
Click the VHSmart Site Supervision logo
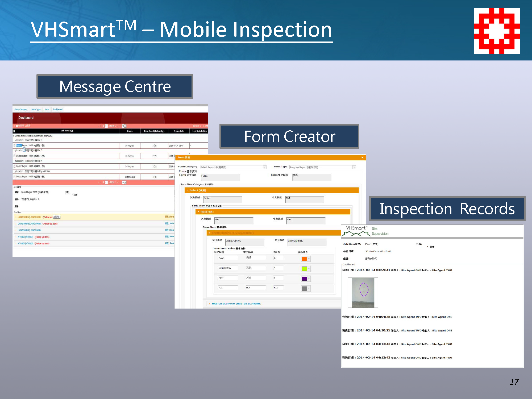pyautogui.click(x=365, y=231)
